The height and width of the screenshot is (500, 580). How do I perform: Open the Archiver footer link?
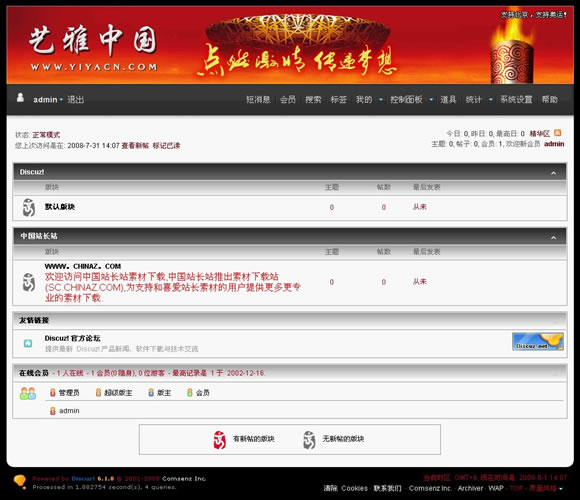[x=470, y=488]
